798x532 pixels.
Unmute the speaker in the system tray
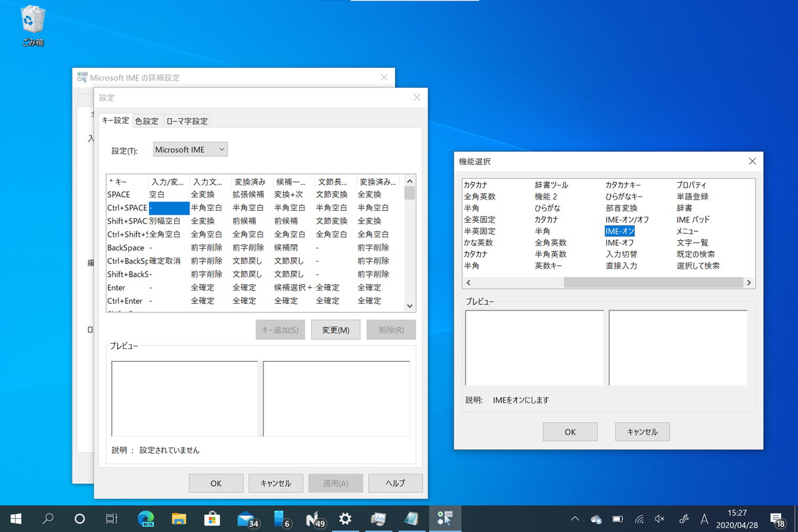(x=659, y=518)
